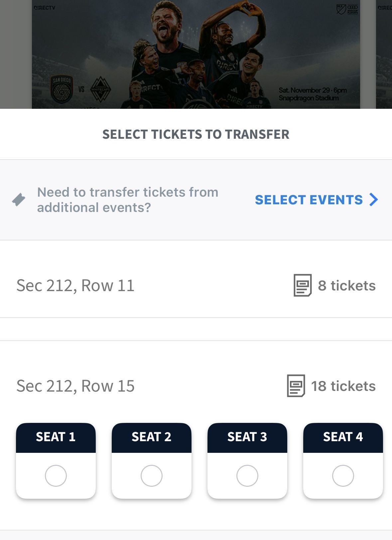Viewport: 392px width, 540px height.
Task: Click the SELECT TICKETS TO TRANSFER header
Action: coord(196,134)
